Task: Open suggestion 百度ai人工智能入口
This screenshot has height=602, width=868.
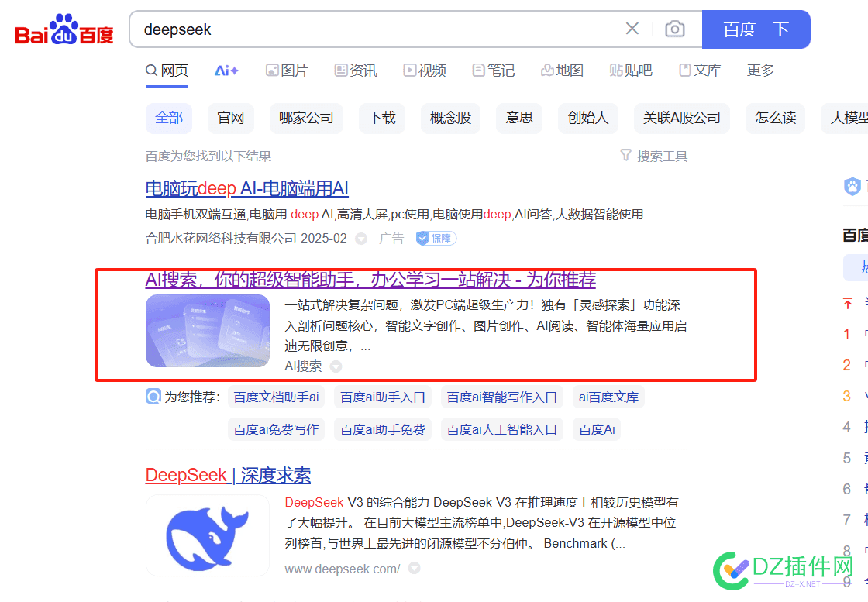Action: click(502, 429)
